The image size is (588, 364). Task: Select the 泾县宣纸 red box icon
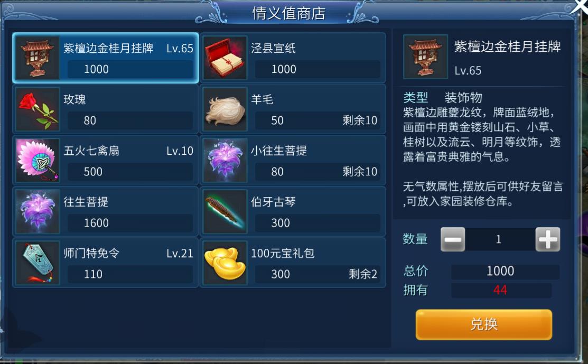point(225,58)
